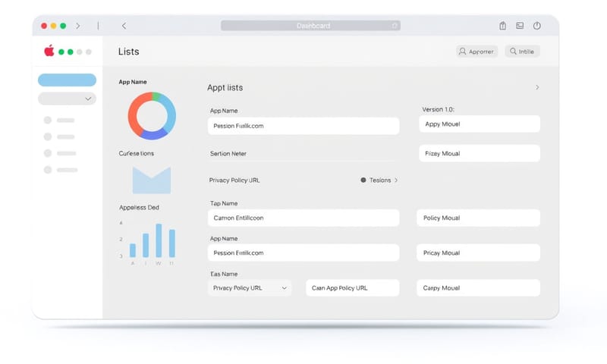Image resolution: width=607 pixels, height=364 pixels.
Task: Click the Pession Fuilk.com field under Appt lists
Action: (x=303, y=126)
